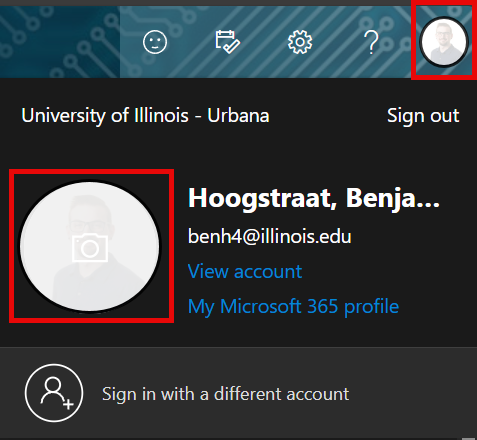Click the University of Illinois - Urbana label
Image resolution: width=477 pixels, height=440 pixels.
tap(145, 116)
